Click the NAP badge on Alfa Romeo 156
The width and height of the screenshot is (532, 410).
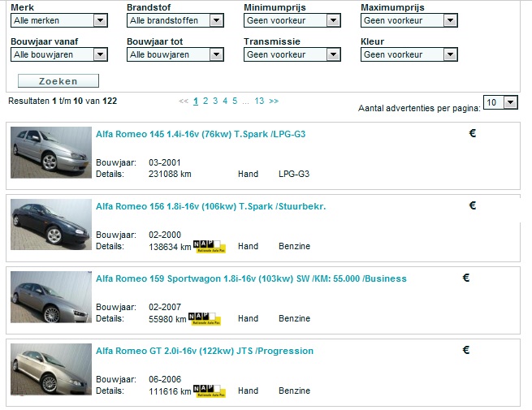click(210, 247)
